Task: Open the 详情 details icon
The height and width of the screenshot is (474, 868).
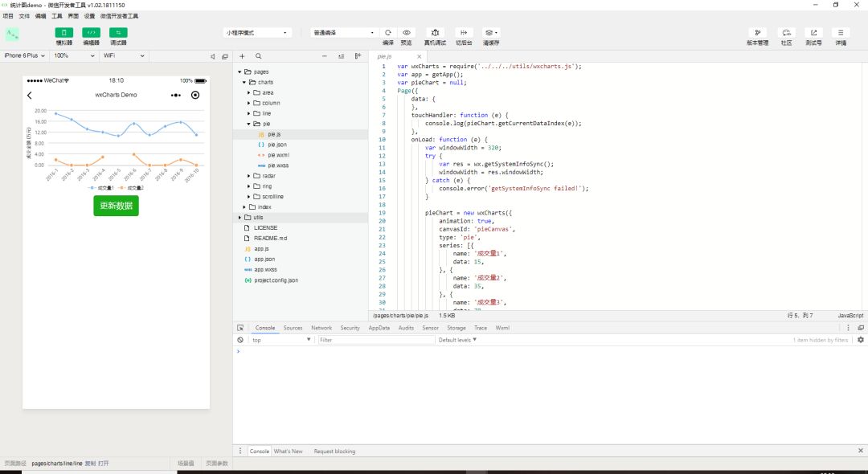Action: click(x=841, y=33)
